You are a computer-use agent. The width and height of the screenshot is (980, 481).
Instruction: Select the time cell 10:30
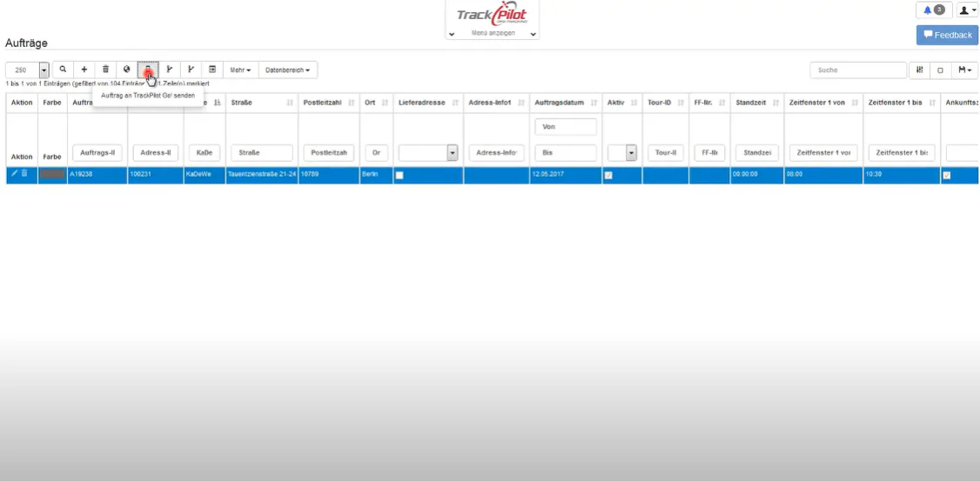[902, 175]
